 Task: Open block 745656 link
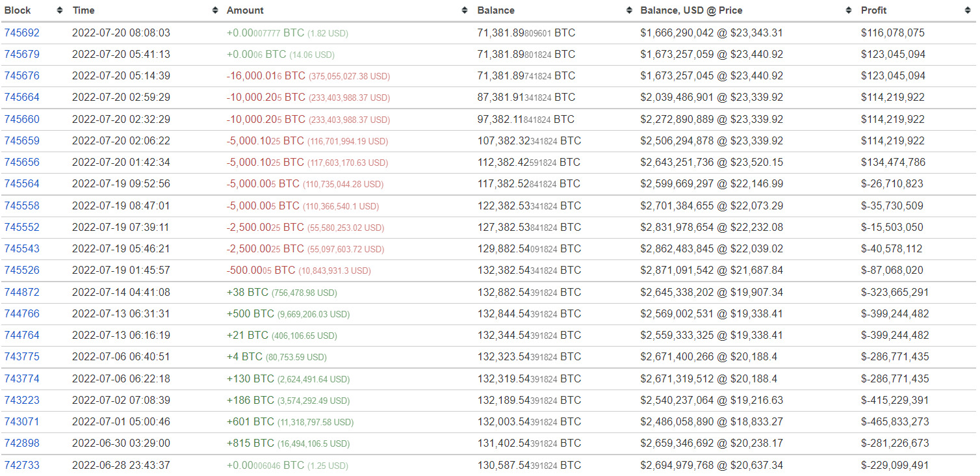pyautogui.click(x=21, y=162)
